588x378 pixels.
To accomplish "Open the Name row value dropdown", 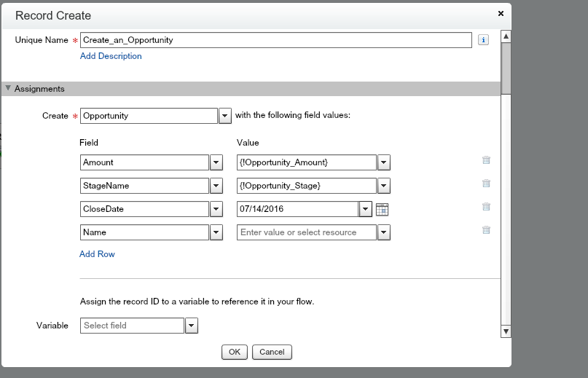I will click(384, 233).
